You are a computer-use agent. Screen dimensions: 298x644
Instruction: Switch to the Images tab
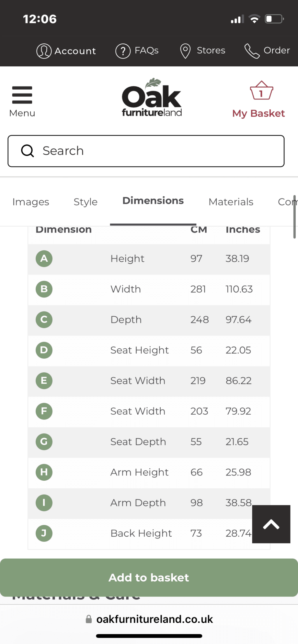pyautogui.click(x=31, y=202)
